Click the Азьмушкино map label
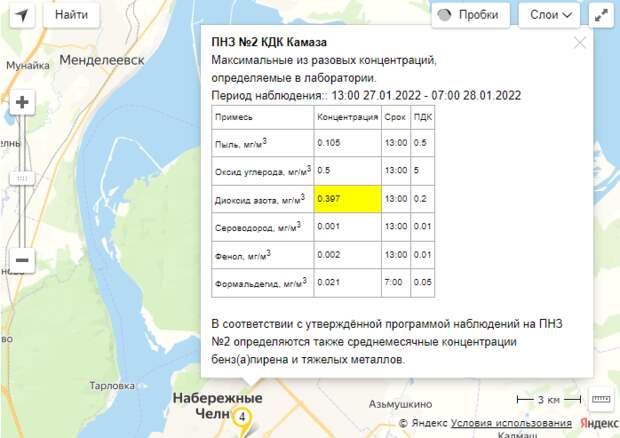The height and width of the screenshot is (438, 620). (401, 404)
